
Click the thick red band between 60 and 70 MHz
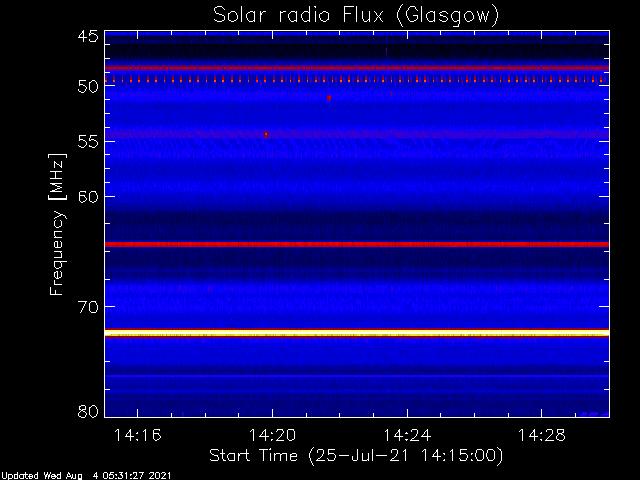tap(357, 244)
